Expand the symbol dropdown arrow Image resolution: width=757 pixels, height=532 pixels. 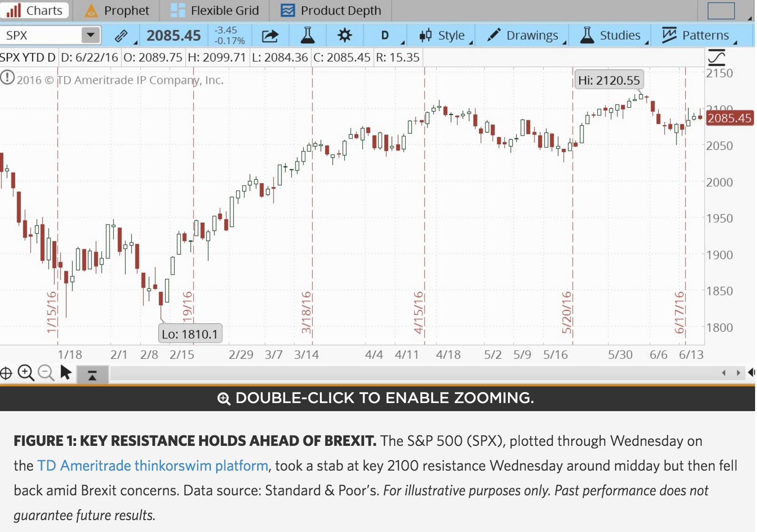coord(90,35)
